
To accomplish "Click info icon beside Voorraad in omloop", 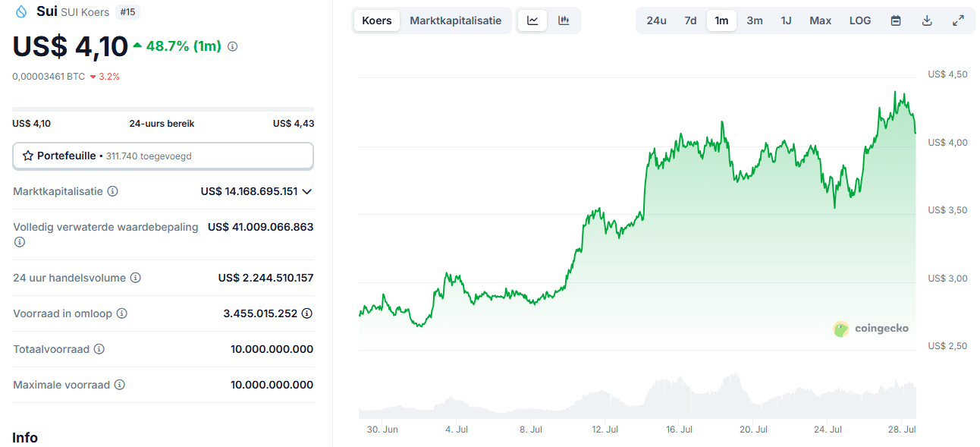I will 121,313.
